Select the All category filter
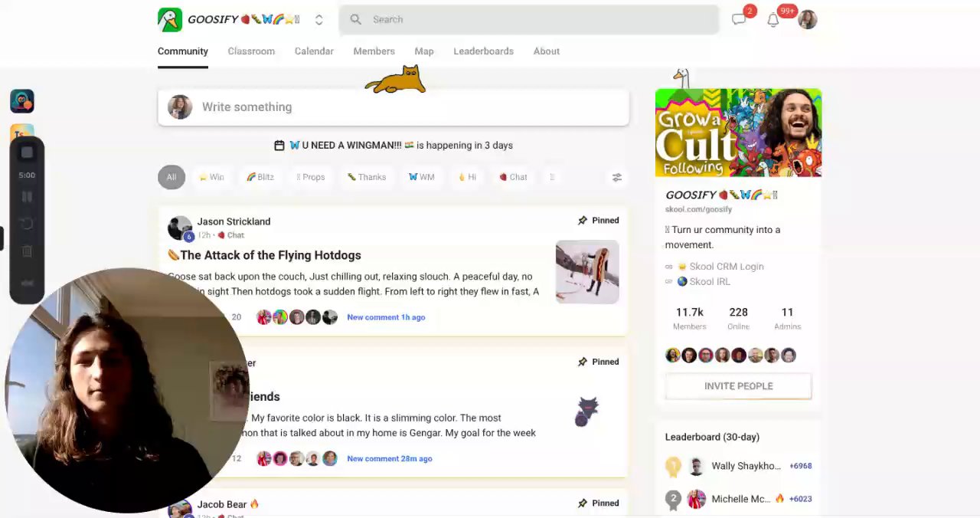The image size is (980, 518). (171, 177)
